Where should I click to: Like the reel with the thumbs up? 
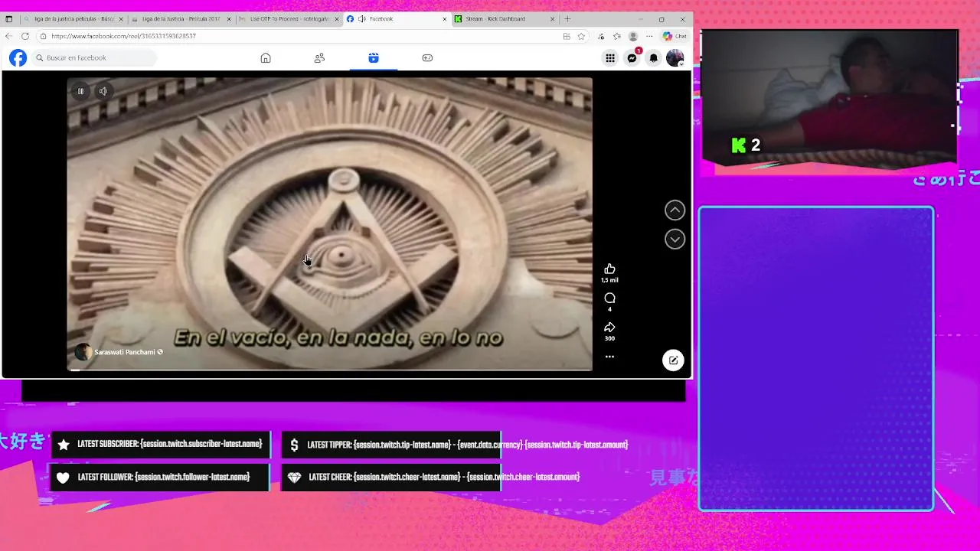point(609,269)
